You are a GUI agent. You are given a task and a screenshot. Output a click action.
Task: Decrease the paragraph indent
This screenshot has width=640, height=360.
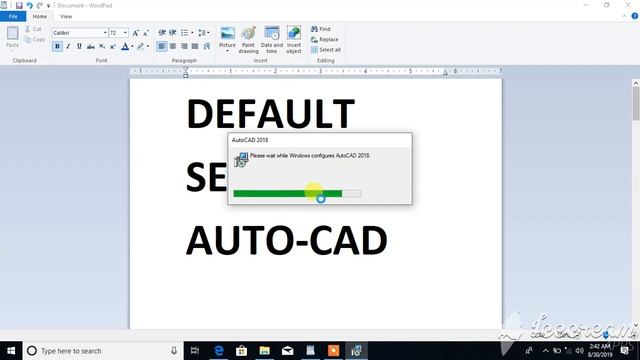point(162,33)
